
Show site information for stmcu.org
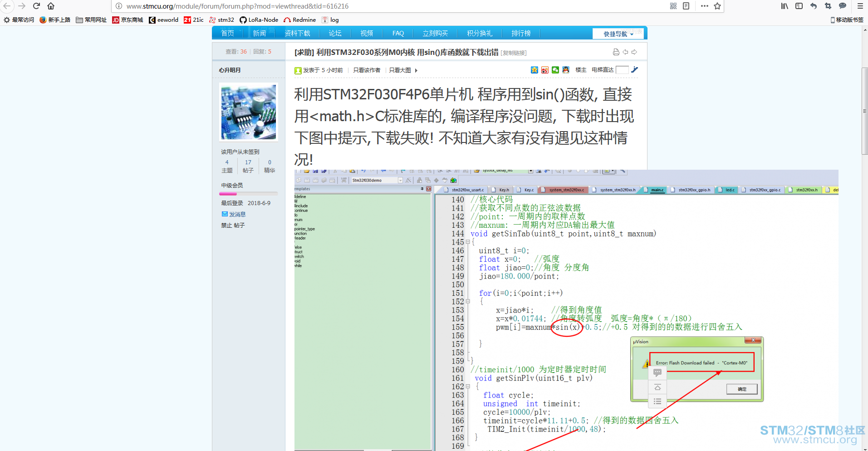(x=119, y=6)
